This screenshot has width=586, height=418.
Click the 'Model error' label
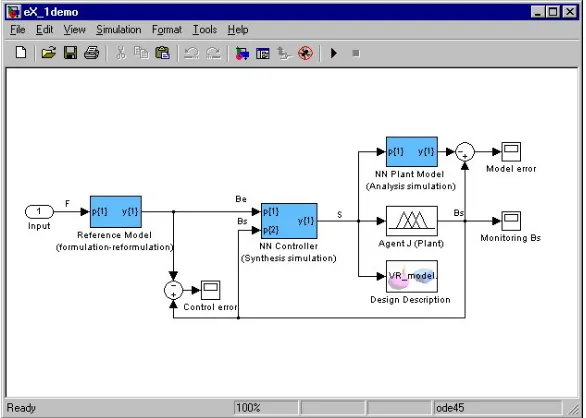pos(511,169)
